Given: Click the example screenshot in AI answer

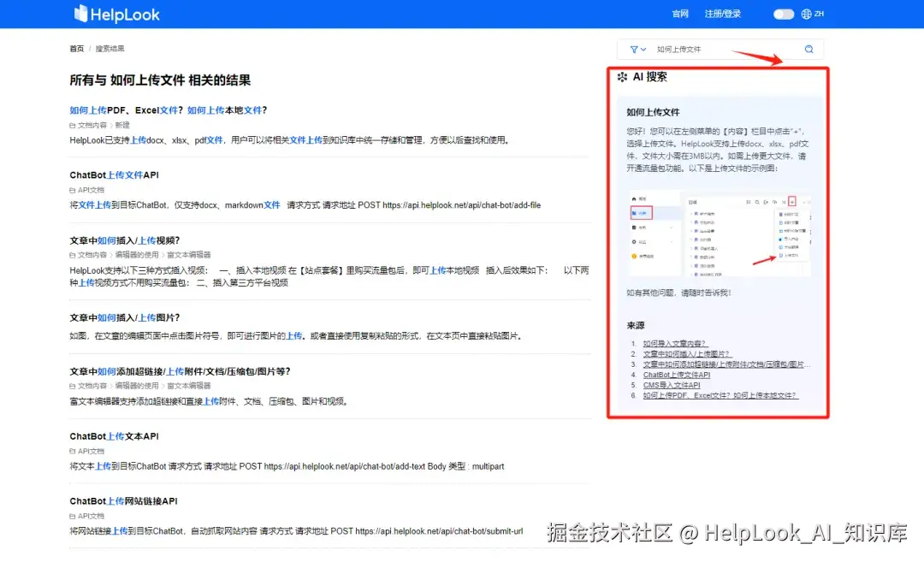Looking at the screenshot, I should pyautogui.click(x=720, y=234).
